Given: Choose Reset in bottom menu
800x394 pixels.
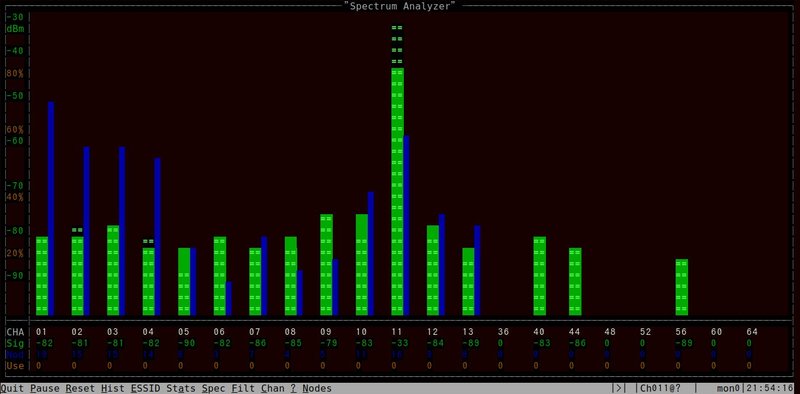Looking at the screenshot, I should (80, 388).
